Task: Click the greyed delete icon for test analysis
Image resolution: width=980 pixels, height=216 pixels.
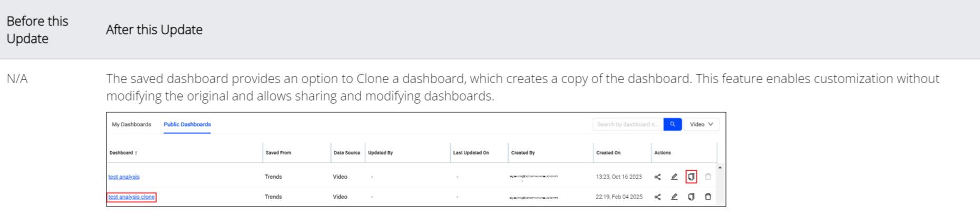Action: pyautogui.click(x=708, y=177)
